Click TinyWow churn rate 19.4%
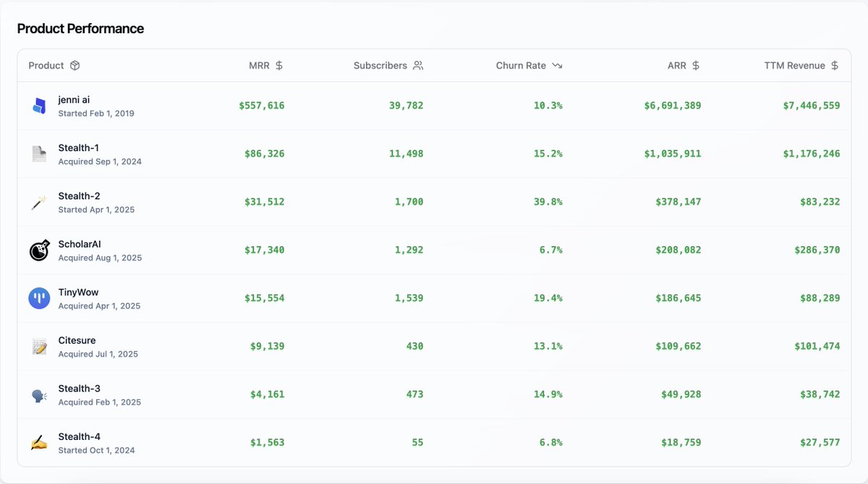 click(548, 298)
